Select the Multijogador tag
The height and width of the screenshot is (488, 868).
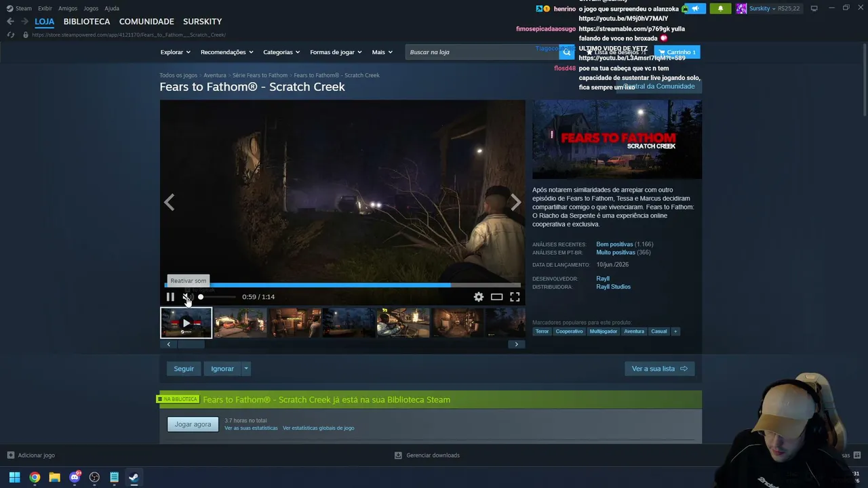tap(604, 331)
